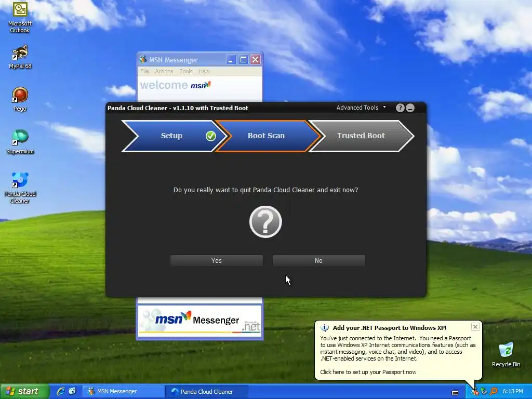Viewport: 532px width, 399px height.
Task: Open the Windows XP Start menu
Action: [x=24, y=391]
